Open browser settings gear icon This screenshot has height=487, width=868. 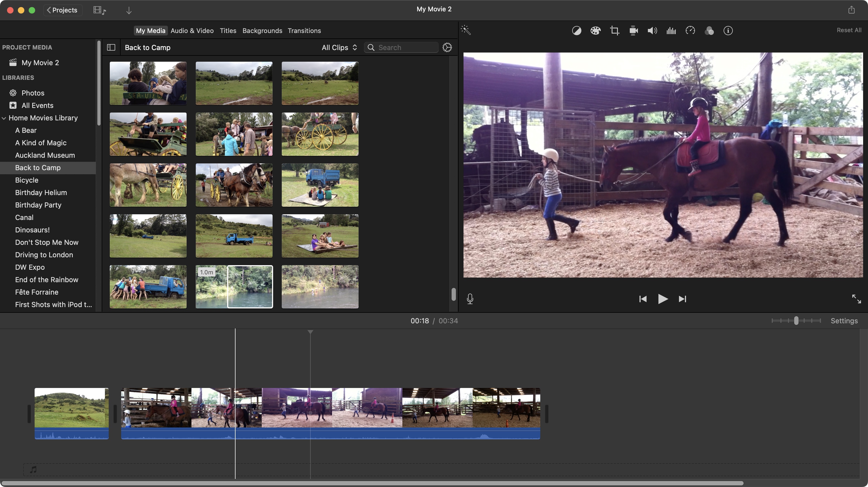447,47
